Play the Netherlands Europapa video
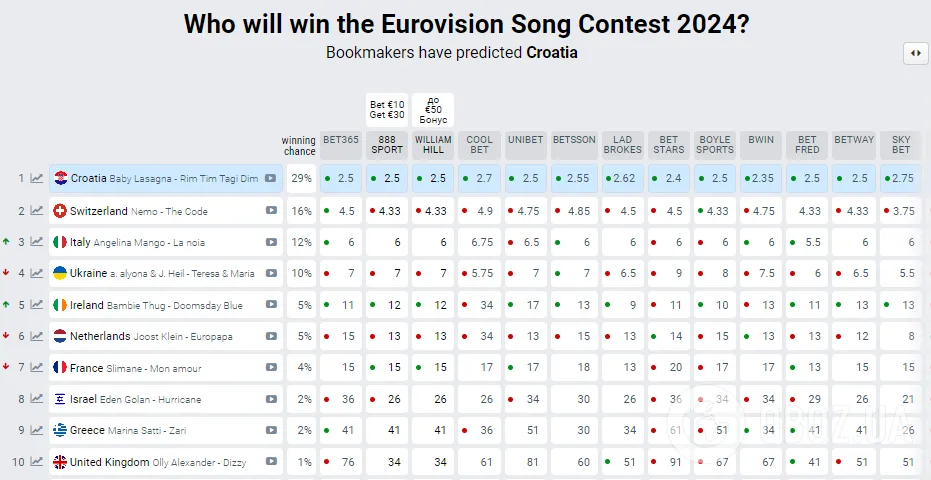Screen dimensions: 931x480 pyautogui.click(x=271, y=337)
